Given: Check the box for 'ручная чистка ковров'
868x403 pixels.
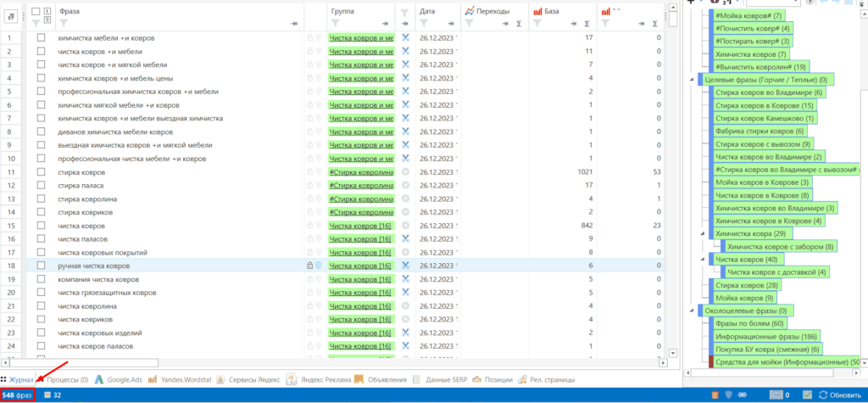Looking at the screenshot, I should [x=41, y=266].
